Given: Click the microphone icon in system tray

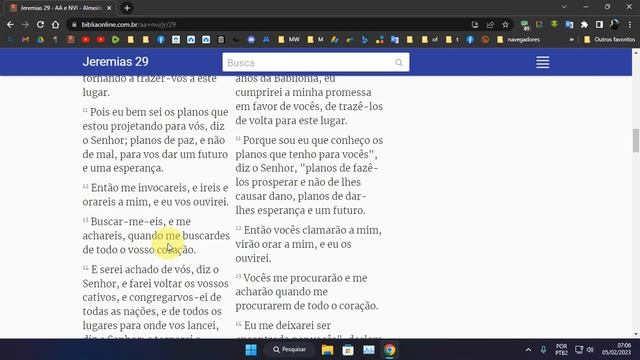Looking at the screenshot, I should [543, 350].
